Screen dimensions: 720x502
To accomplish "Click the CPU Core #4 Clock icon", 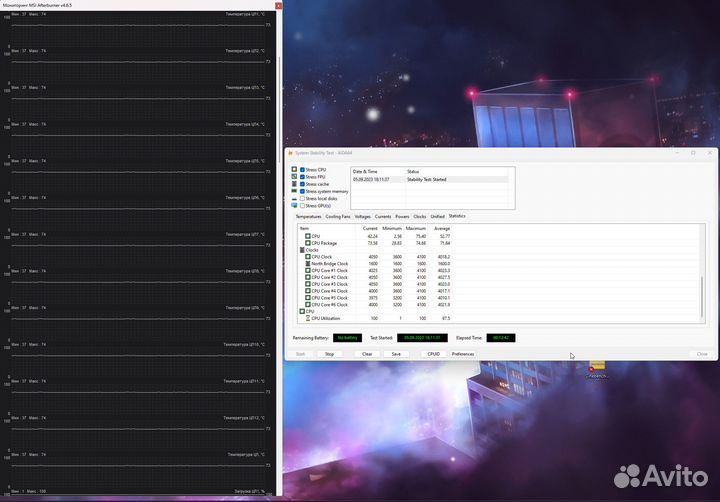I will click(x=308, y=291).
